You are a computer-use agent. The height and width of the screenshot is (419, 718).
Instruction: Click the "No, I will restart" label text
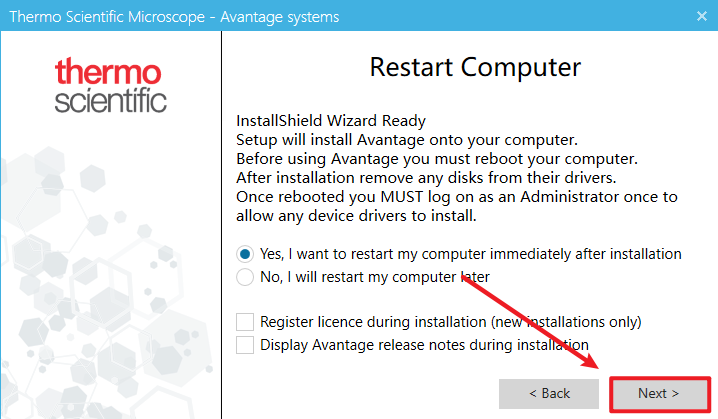coord(375,276)
